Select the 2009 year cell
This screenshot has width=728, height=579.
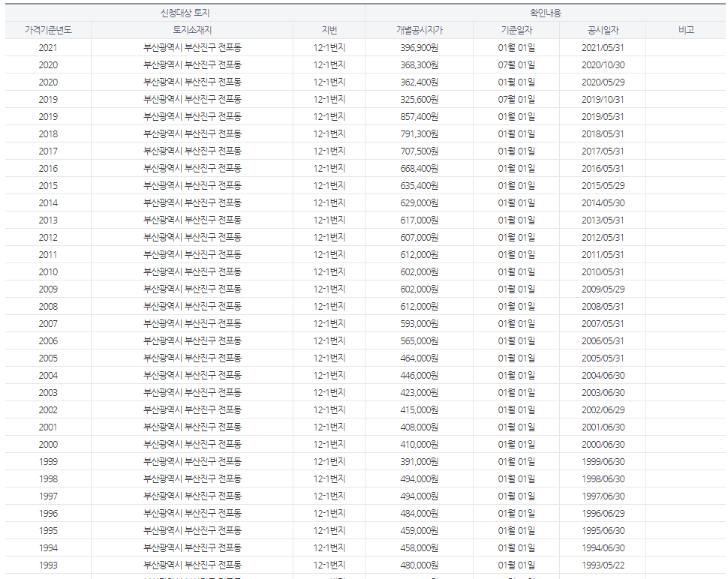point(48,289)
